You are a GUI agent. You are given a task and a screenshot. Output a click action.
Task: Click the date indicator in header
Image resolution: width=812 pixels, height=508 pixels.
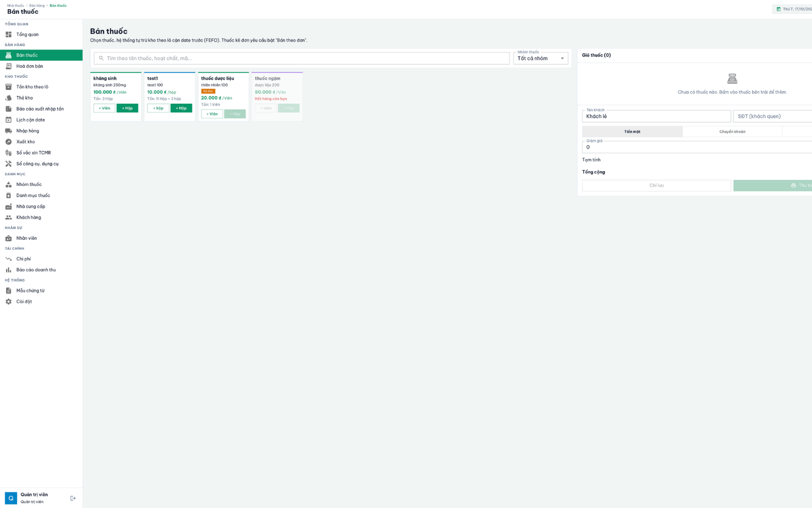pos(793,9)
